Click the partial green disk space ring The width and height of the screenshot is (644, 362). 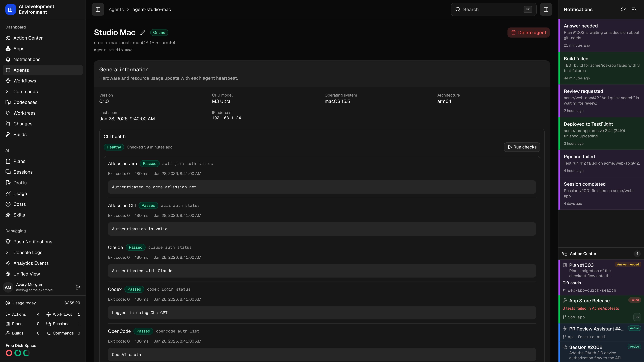click(x=26, y=353)
